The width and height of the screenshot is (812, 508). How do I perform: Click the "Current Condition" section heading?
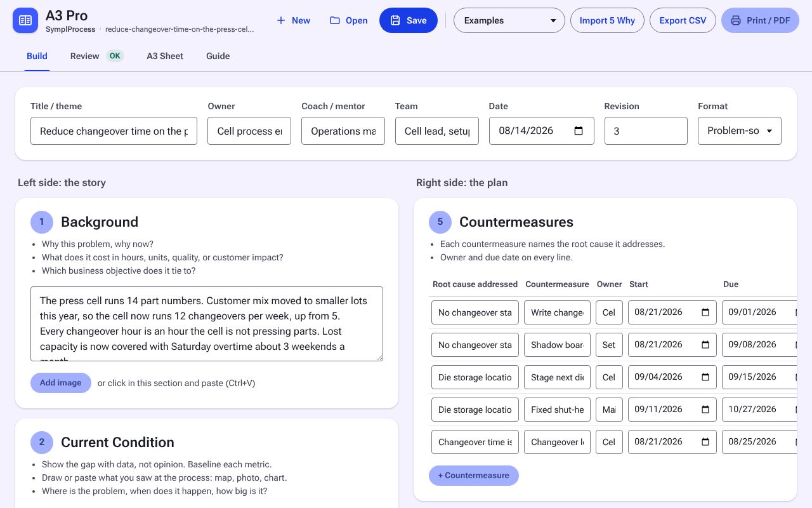click(x=117, y=442)
